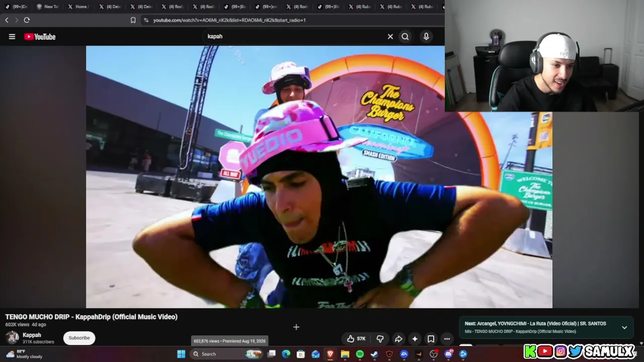Image resolution: width=644 pixels, height=362 pixels.
Task: Open Microsoft Store from the taskbar
Action: tap(301, 354)
